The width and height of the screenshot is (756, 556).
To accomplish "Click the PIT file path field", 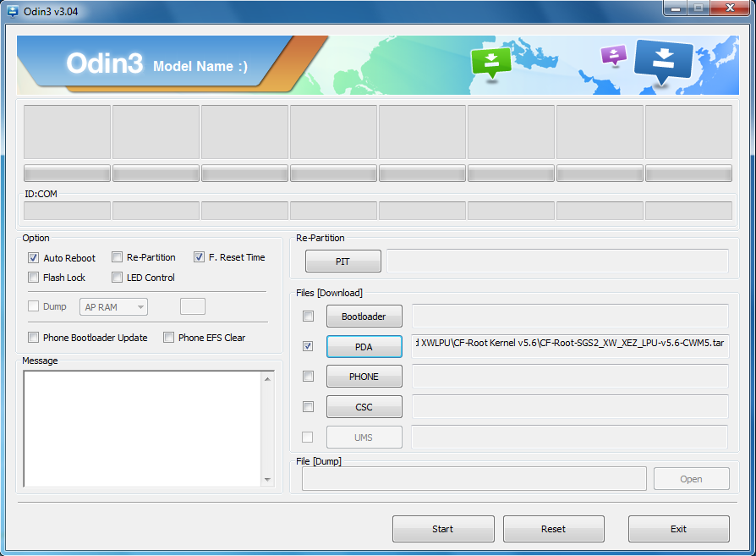I will (x=557, y=261).
